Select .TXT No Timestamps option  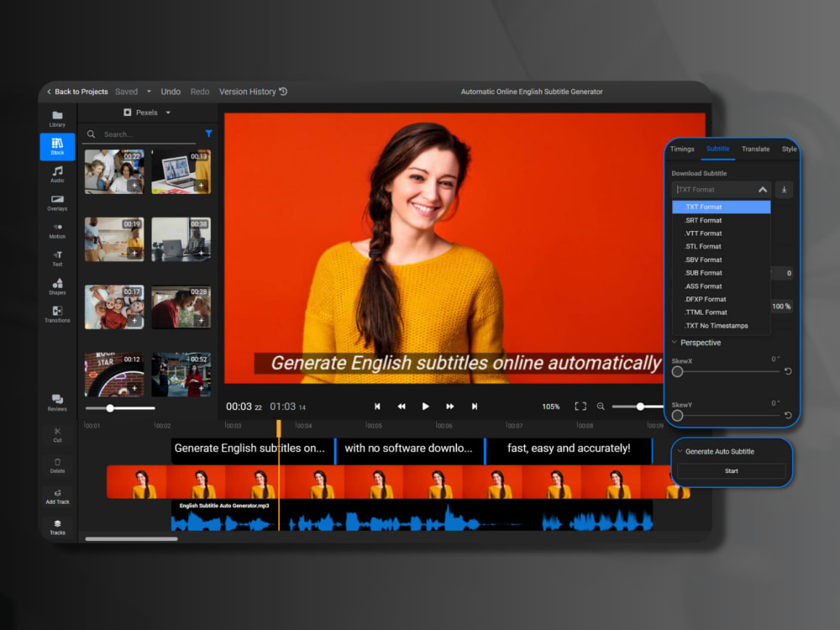(x=721, y=326)
